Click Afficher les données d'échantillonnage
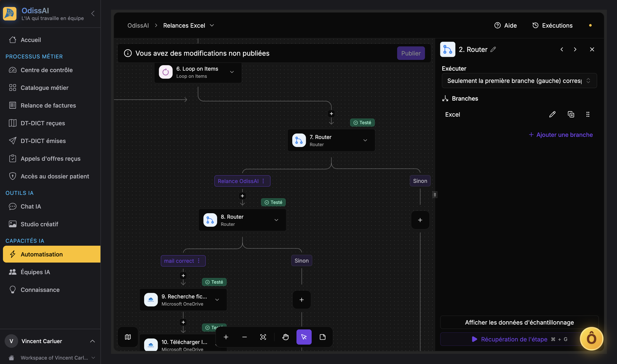Screen dimensions: 617x364 [519, 322]
